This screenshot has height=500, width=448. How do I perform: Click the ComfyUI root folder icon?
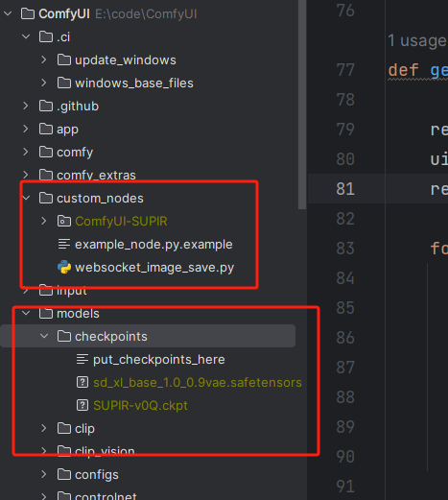click(x=28, y=13)
